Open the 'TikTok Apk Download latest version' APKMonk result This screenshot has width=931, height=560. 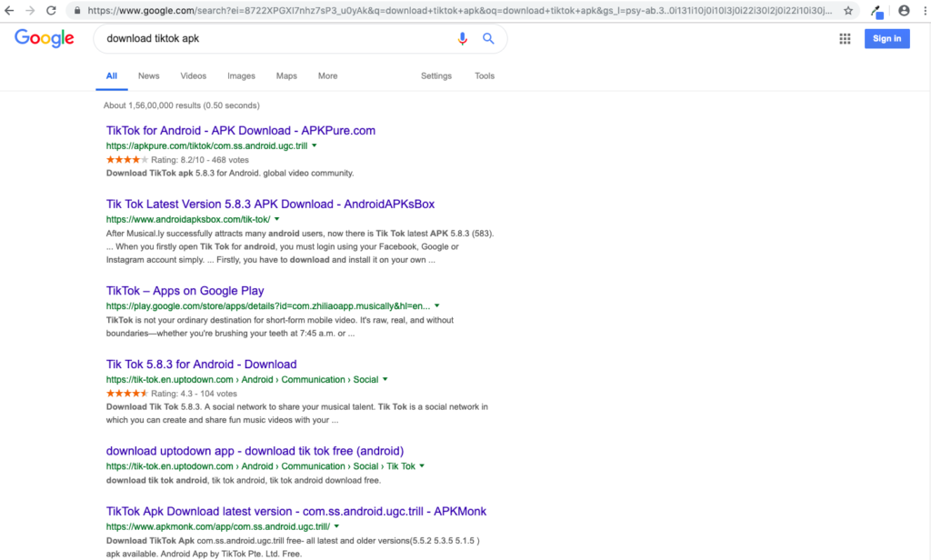[x=295, y=511]
